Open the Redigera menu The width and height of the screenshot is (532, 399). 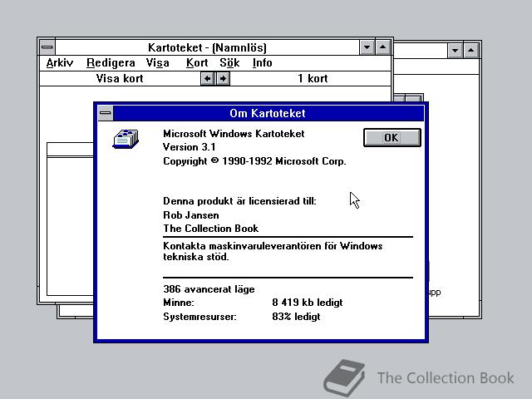coord(111,63)
